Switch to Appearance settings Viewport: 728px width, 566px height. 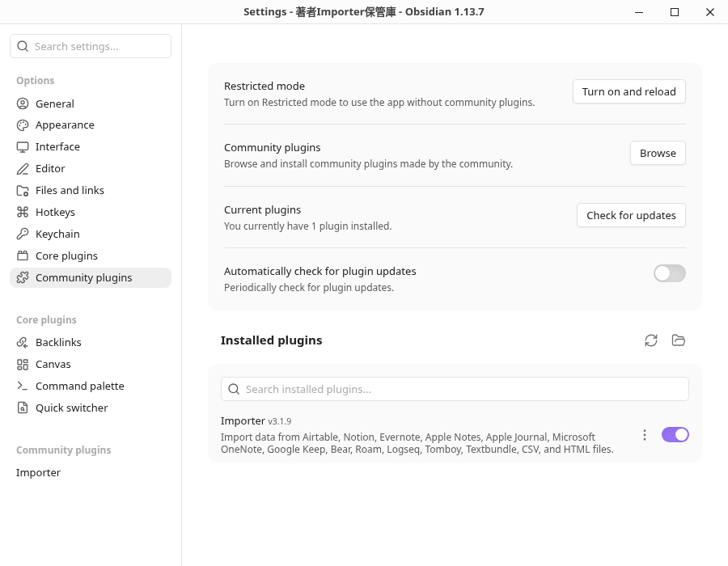pyautogui.click(x=91, y=125)
